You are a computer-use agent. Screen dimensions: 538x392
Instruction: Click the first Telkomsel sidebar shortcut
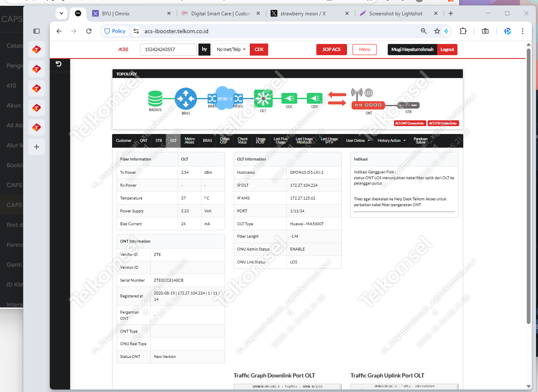(37, 49)
